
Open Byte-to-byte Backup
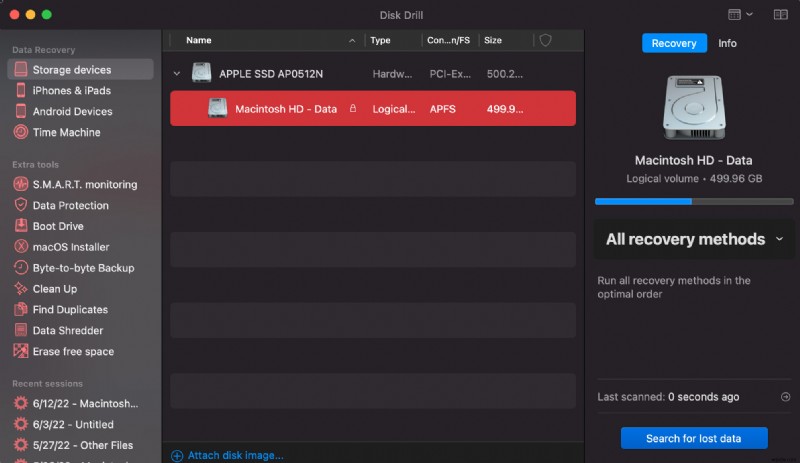click(x=83, y=268)
